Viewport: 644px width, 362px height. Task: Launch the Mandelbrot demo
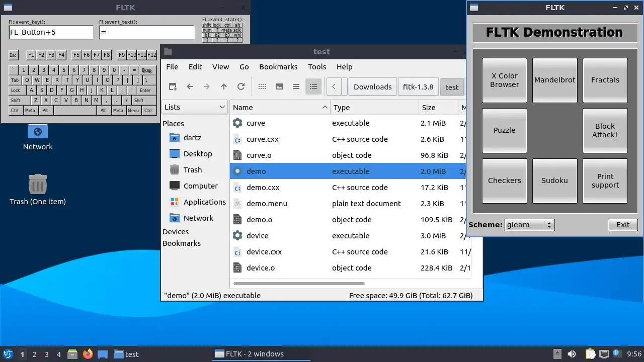555,80
